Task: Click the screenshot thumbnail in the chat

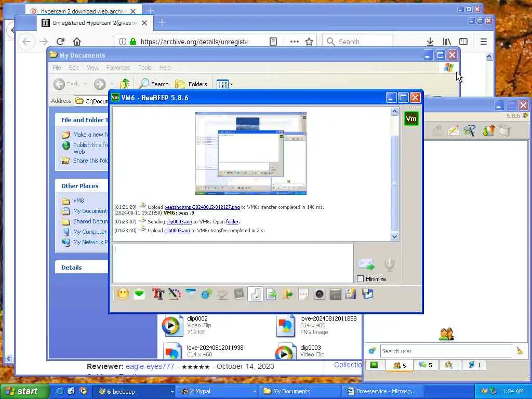Action: (x=251, y=153)
